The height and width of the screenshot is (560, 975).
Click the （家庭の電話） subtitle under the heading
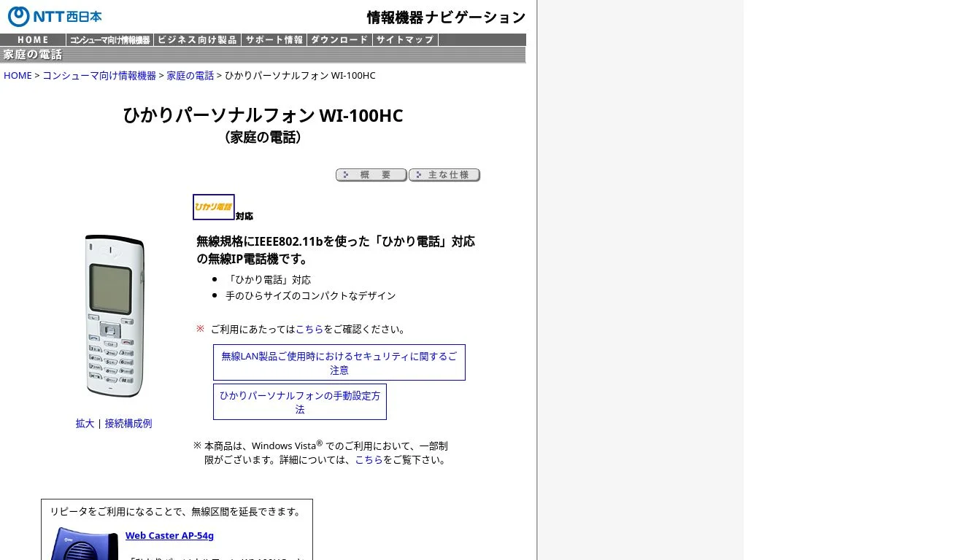(x=263, y=137)
